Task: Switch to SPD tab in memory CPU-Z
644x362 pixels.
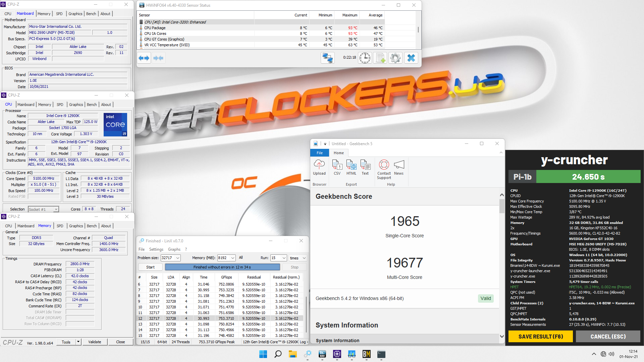Action: tap(60, 226)
